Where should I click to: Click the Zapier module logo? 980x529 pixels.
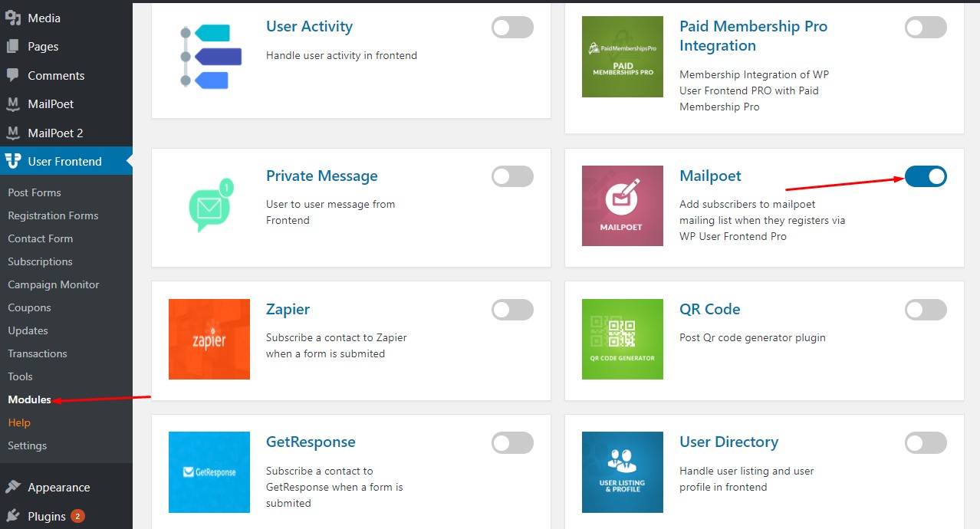[x=209, y=339]
